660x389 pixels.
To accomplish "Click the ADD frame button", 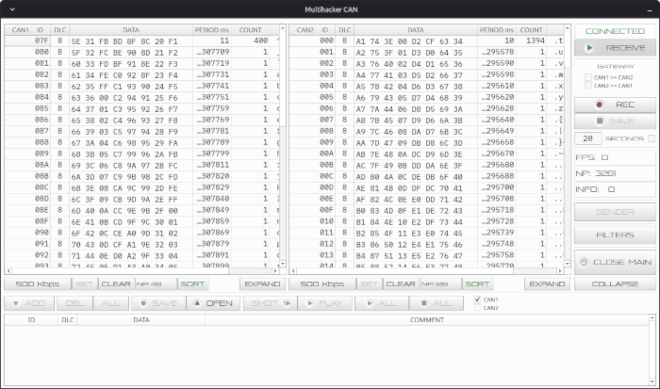I will [x=29, y=303].
